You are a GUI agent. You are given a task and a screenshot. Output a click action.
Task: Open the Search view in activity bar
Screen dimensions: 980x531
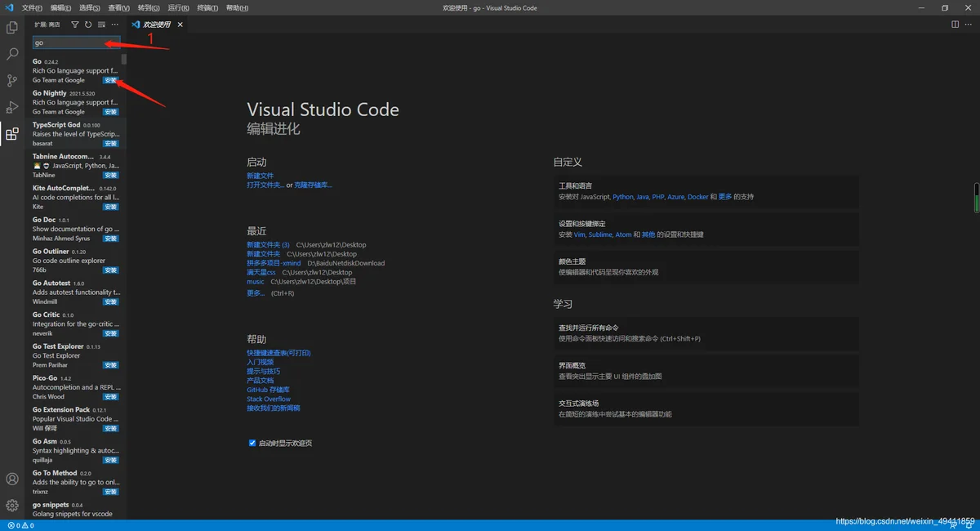tap(12, 54)
